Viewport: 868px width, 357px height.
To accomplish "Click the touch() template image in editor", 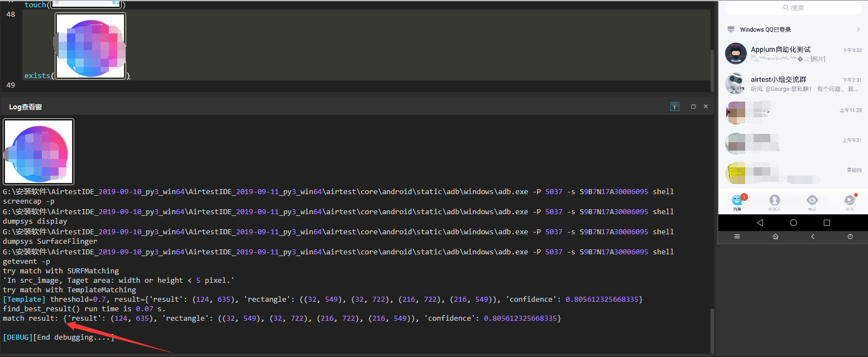I will tap(85, 4).
